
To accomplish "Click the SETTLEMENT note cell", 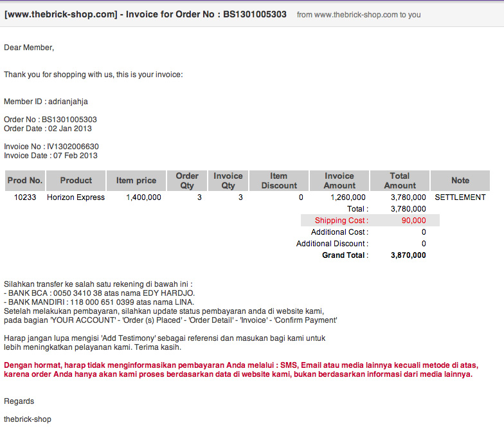I will [460, 197].
